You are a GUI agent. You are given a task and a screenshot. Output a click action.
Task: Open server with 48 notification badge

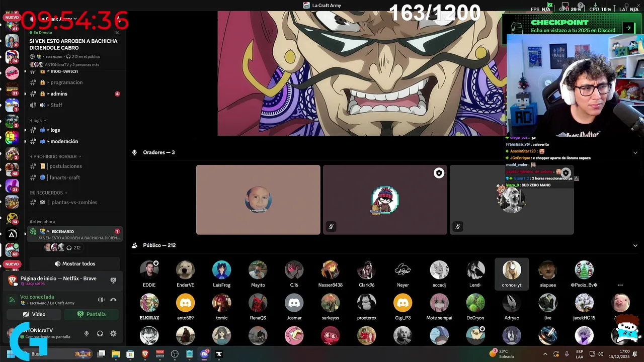(x=12, y=169)
